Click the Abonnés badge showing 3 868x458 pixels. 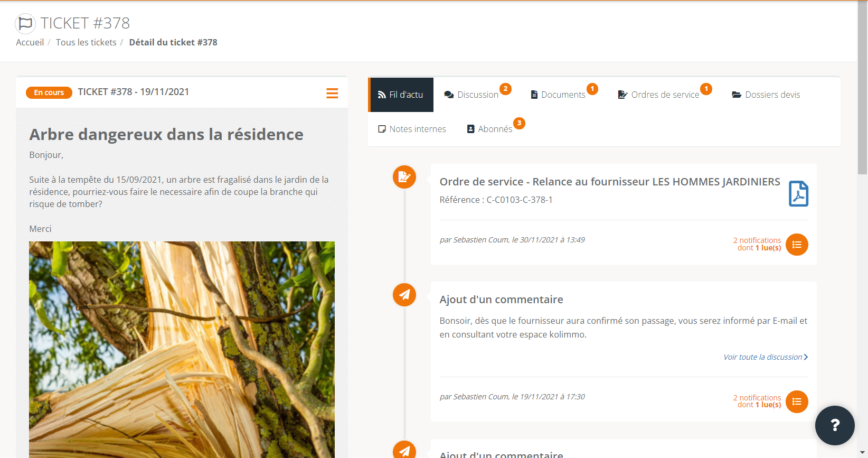(x=520, y=123)
